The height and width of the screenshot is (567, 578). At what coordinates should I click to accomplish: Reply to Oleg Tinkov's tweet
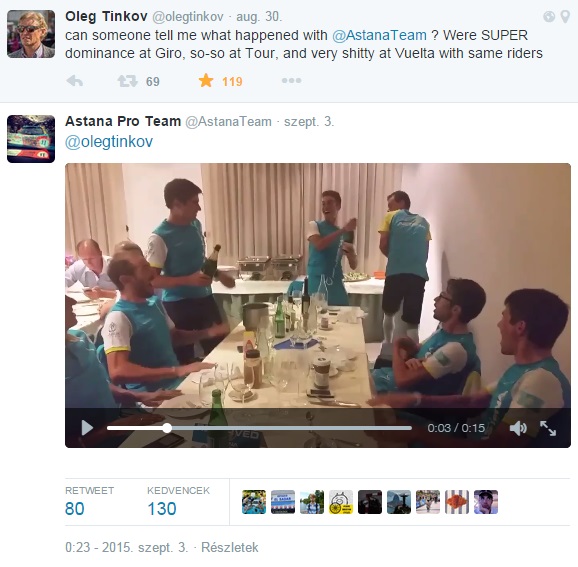point(75,81)
